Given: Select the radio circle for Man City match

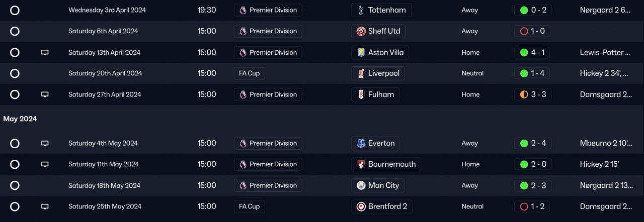Looking at the screenshot, I should click(x=15, y=185).
